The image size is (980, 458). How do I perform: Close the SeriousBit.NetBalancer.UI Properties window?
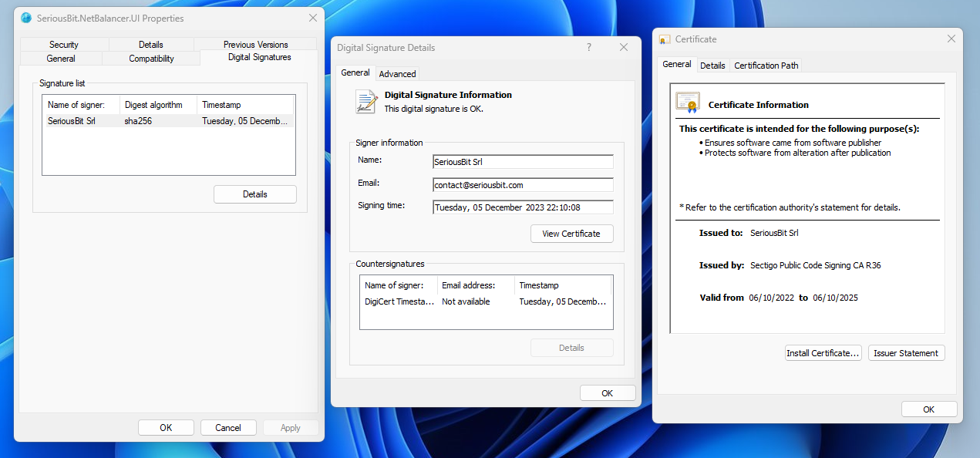pyautogui.click(x=313, y=18)
